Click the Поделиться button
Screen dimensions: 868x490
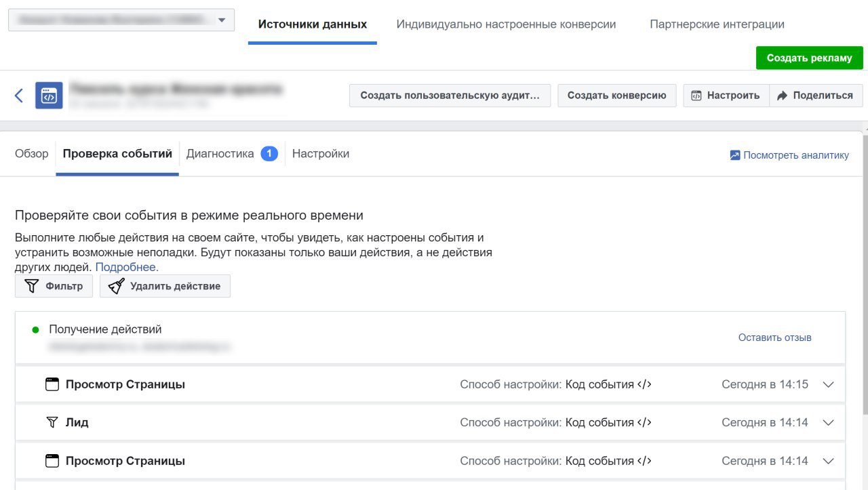[x=816, y=96]
